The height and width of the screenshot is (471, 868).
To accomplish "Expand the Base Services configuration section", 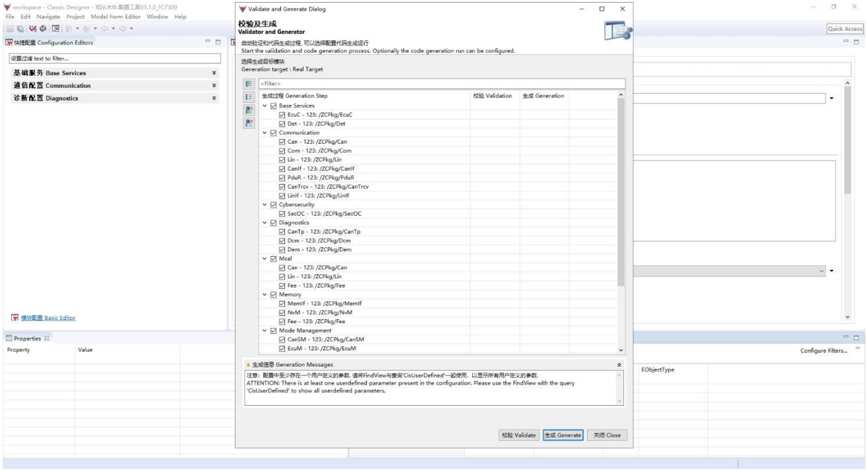I will [214, 73].
